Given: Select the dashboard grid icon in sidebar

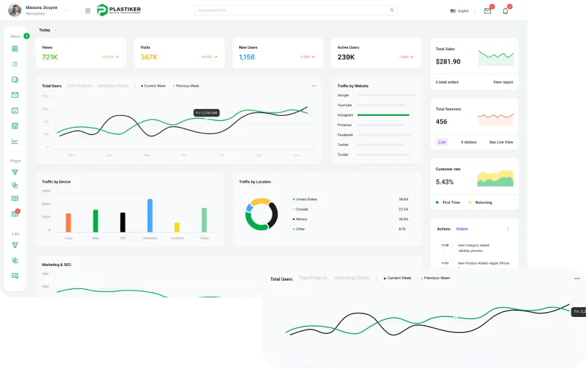Looking at the screenshot, I should [15, 49].
